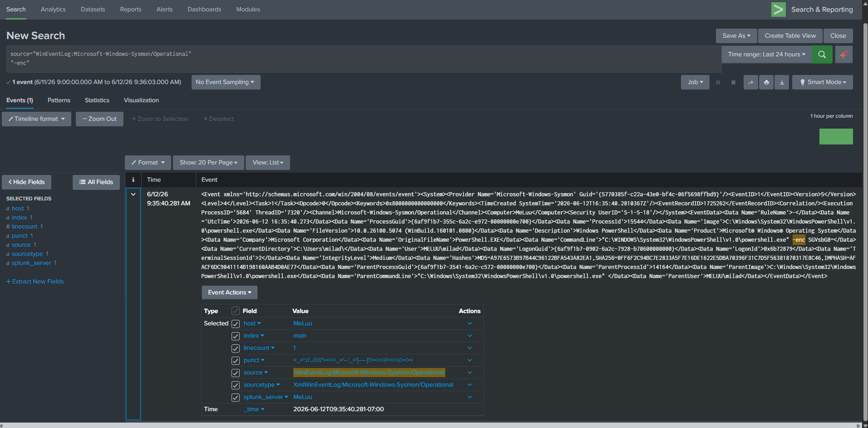
Task: Open actions chevron for host field
Action: coord(469,323)
